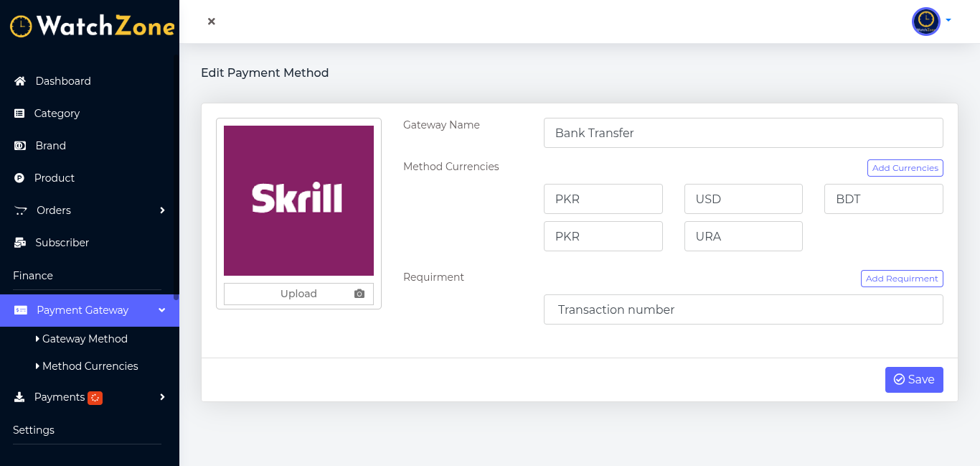Click the Add Requirment button

(x=902, y=279)
